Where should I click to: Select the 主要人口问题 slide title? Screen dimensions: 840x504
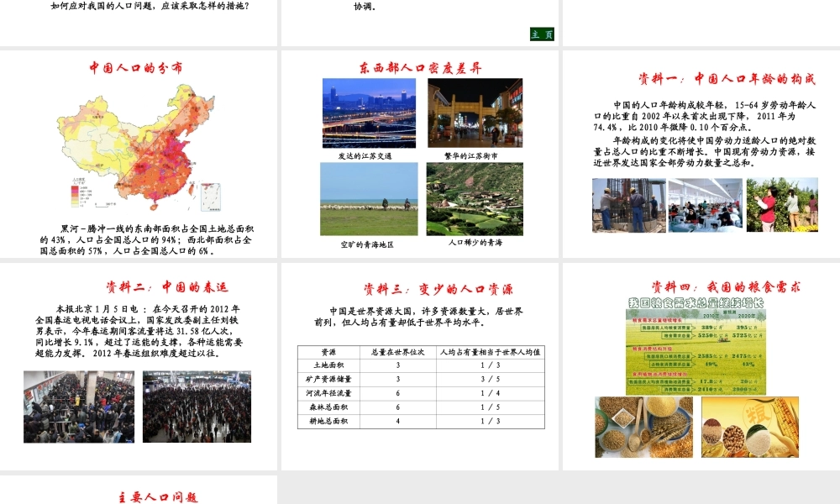[x=159, y=497]
